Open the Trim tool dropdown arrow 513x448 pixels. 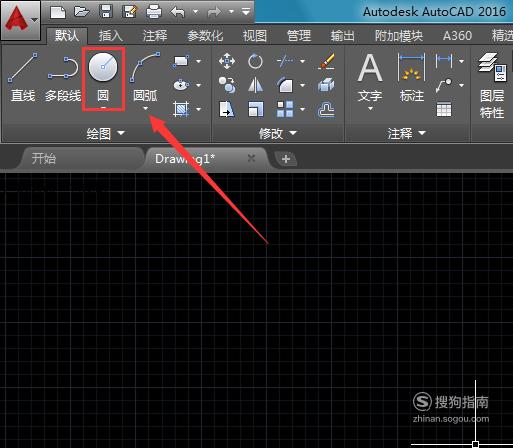303,61
